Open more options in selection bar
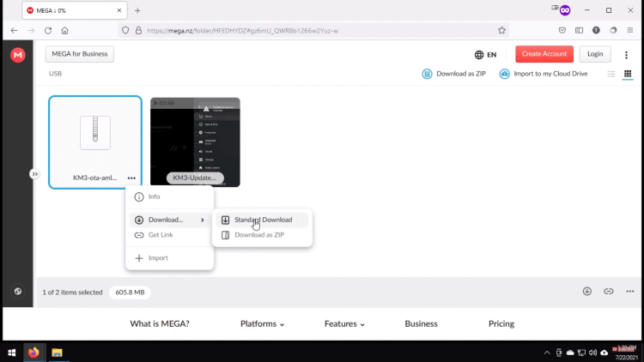Image resolution: width=644 pixels, height=362 pixels. [630, 292]
